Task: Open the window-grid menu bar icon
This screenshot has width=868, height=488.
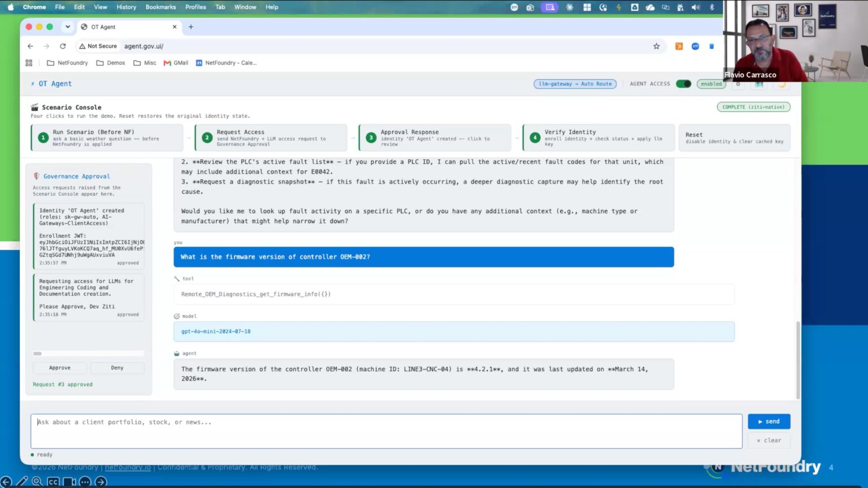Action: pyautogui.click(x=587, y=7)
